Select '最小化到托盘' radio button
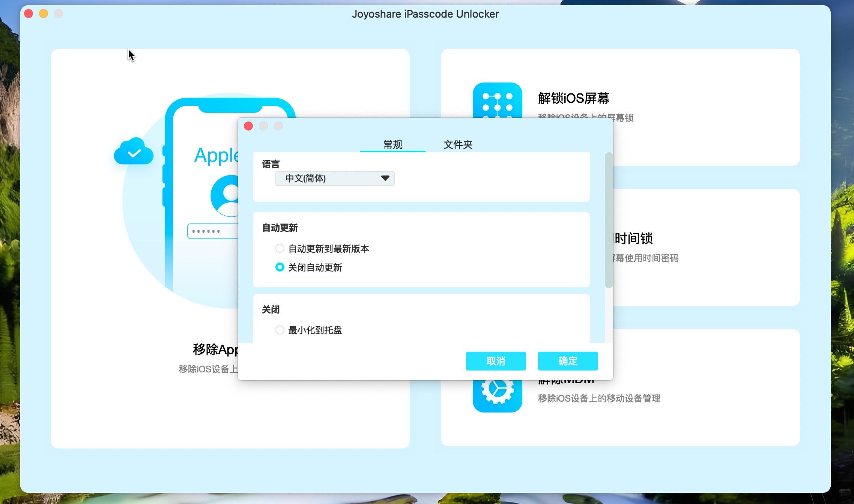The height and width of the screenshot is (504, 854). 280,330
